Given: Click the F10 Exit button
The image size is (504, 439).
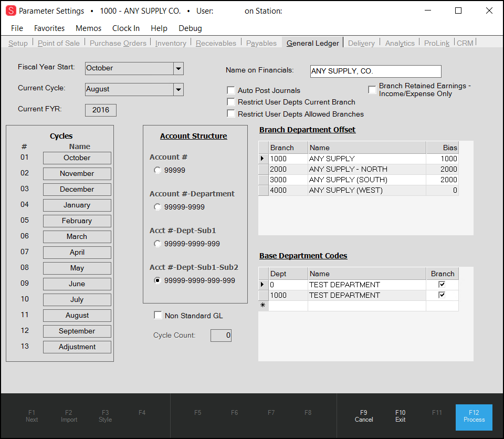Looking at the screenshot, I should pos(400,416).
